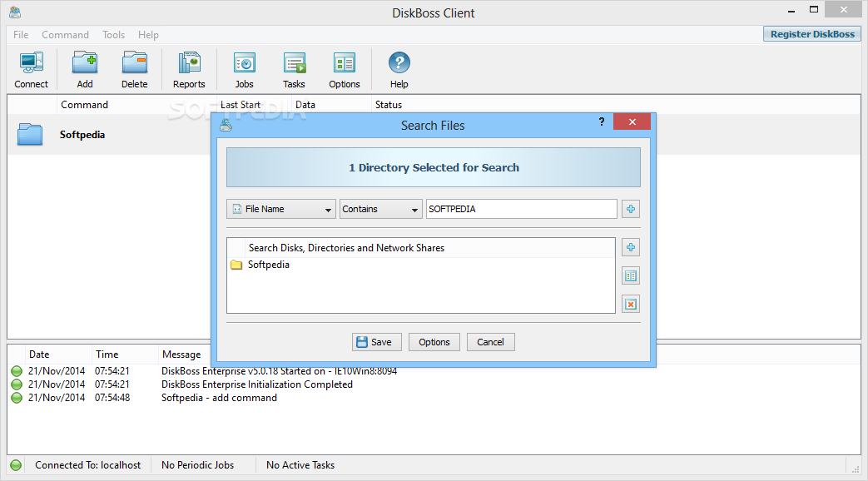Image resolution: width=868 pixels, height=481 pixels.
Task: Click the 'No Periodic Jobs' status bar entry
Action: click(197, 465)
